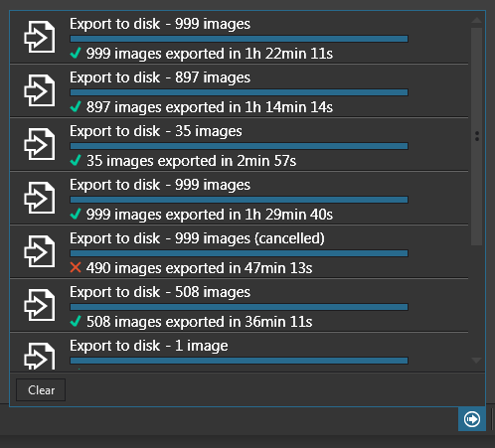The image size is (495, 448).
Task: Click export icon for 897 images job
Action: pyautogui.click(x=40, y=90)
